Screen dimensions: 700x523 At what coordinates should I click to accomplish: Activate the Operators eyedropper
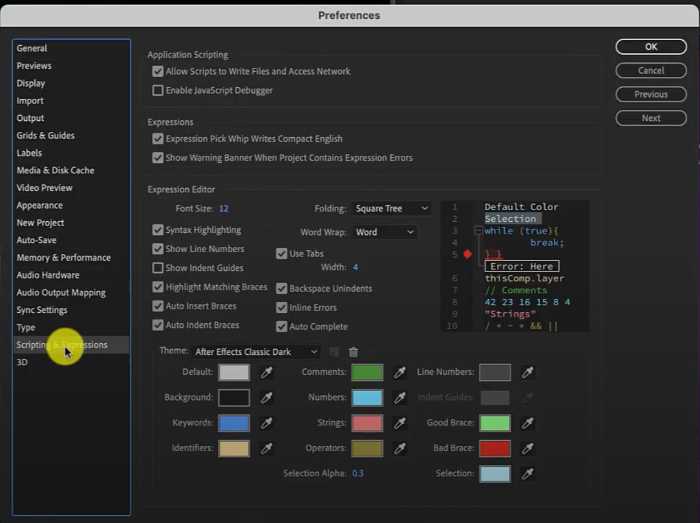point(400,448)
